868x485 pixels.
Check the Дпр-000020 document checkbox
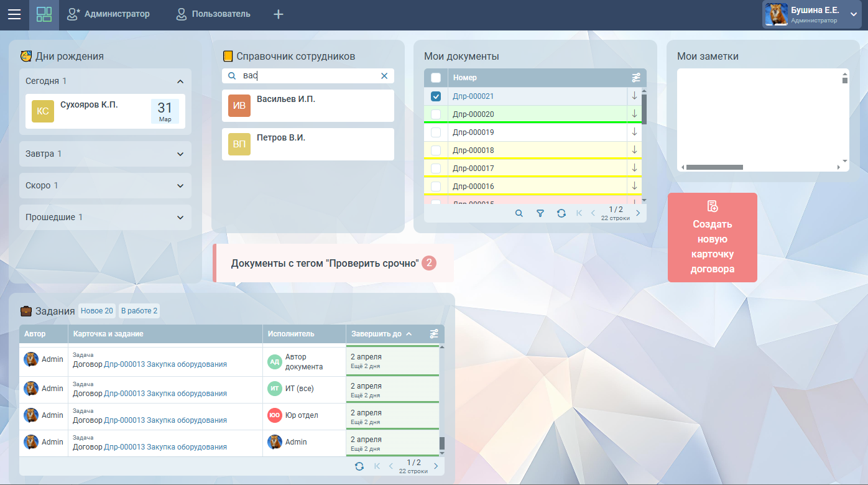point(436,114)
